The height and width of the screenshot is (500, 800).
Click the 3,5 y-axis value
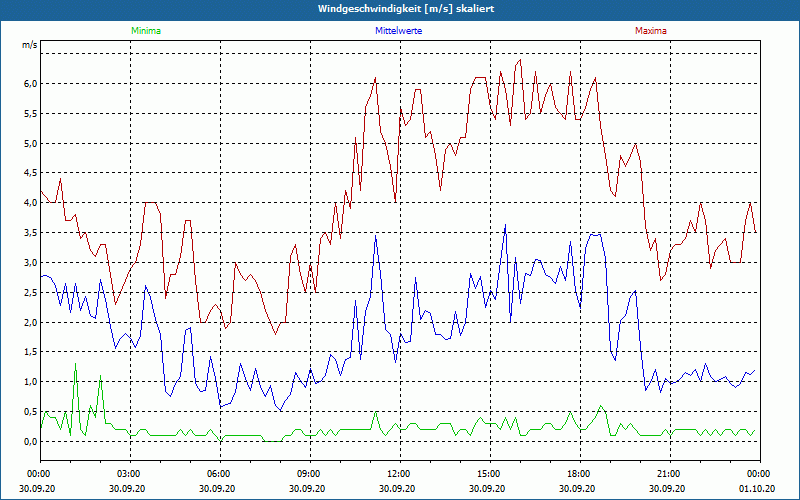[30, 233]
